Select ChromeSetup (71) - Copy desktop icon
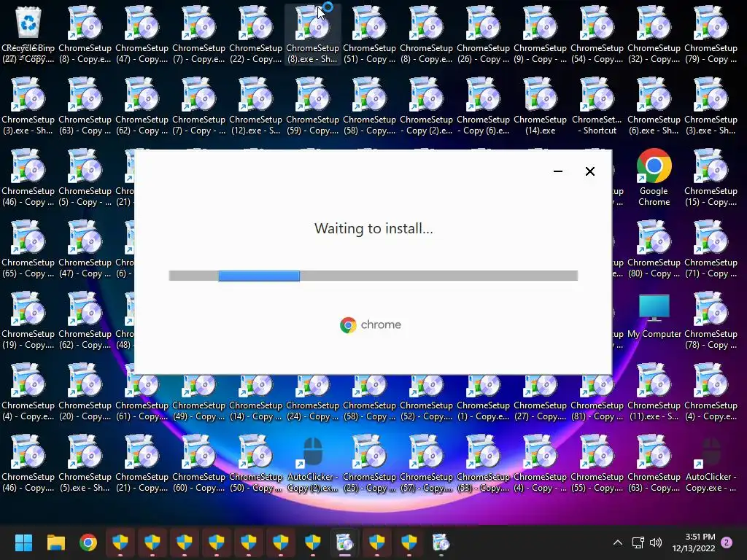747x560 pixels. click(711, 249)
